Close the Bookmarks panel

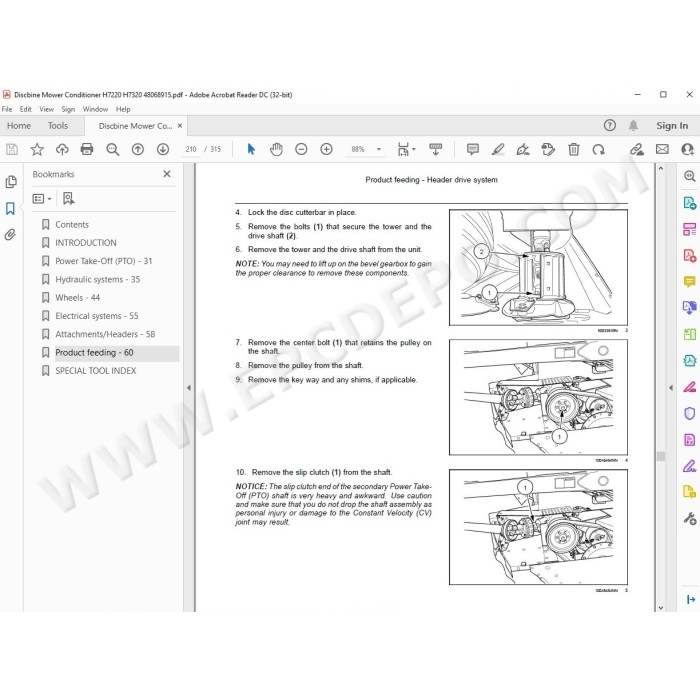click(x=167, y=174)
